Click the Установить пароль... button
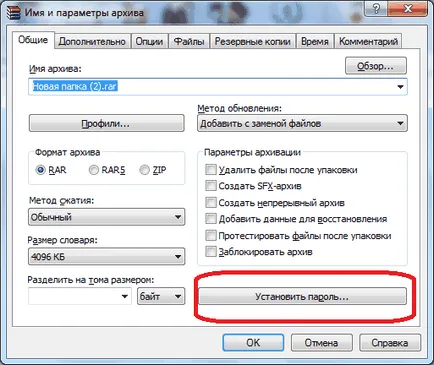 point(302,296)
